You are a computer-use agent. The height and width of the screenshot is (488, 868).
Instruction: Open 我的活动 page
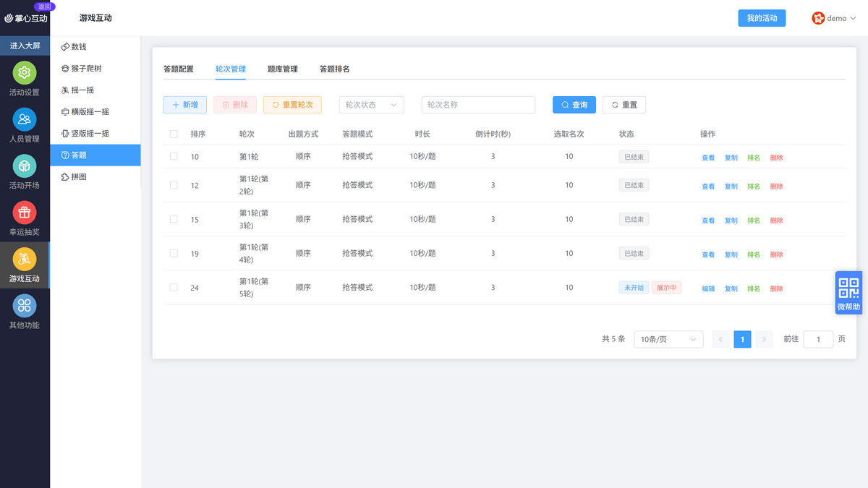pos(762,18)
